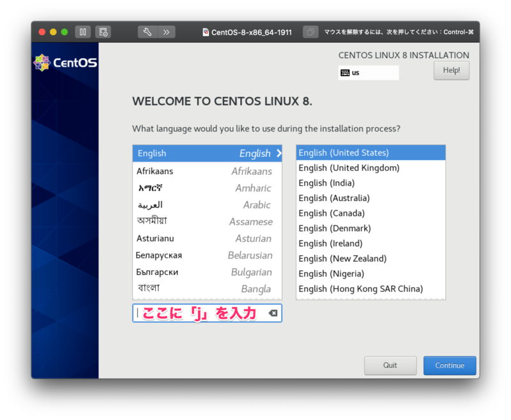The image size is (511, 420).
Task: Choose English (Denmark) locale
Action: click(370, 229)
